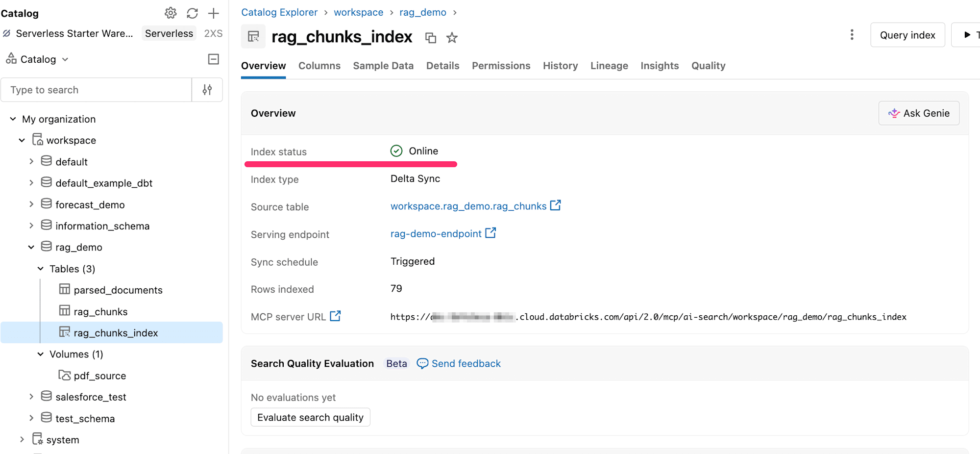Screen dimensions: 980x454
Task: Expand the default schema
Action: pyautogui.click(x=31, y=162)
